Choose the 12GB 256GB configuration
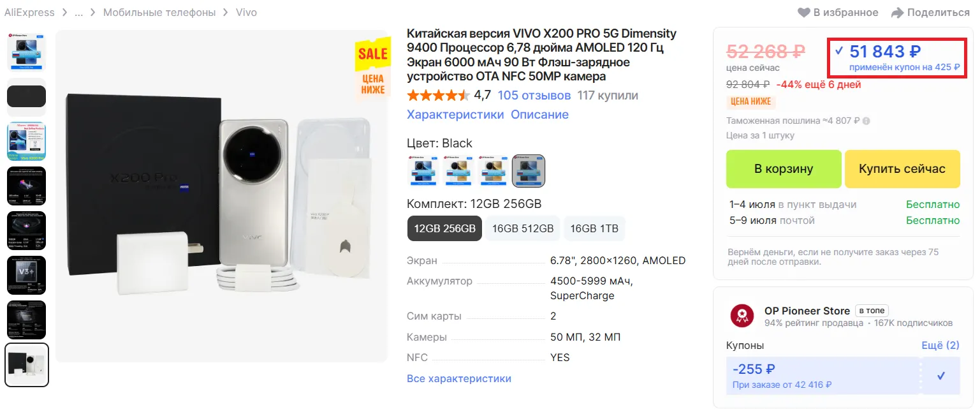 point(444,229)
